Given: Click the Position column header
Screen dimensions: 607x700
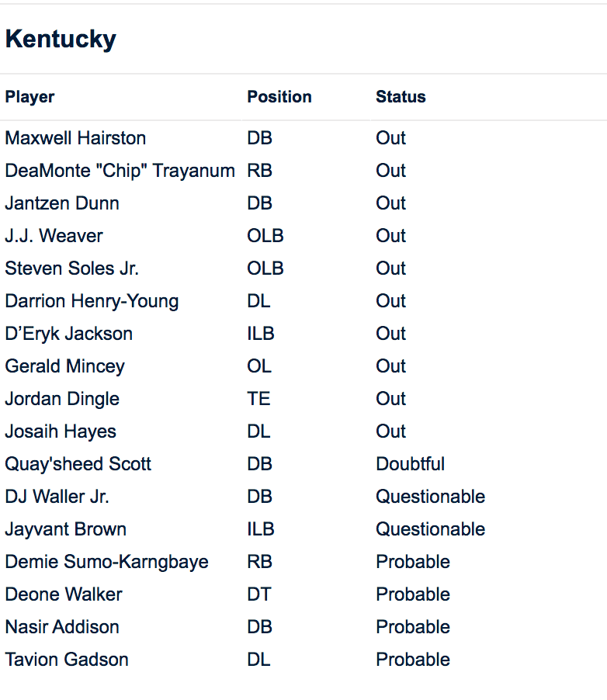Looking at the screenshot, I should tap(279, 97).
